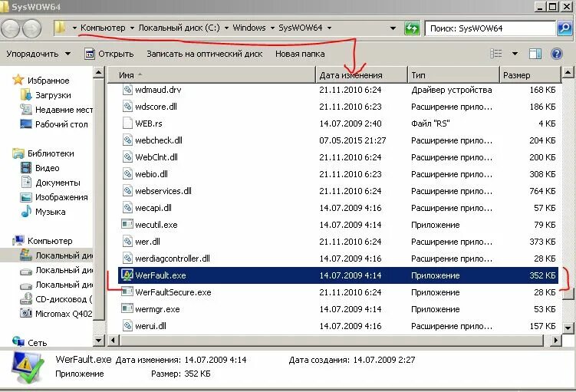The width and height of the screenshot is (576, 392).
Task: Click file list vertical scrollbar down arrow
Action: 568,328
